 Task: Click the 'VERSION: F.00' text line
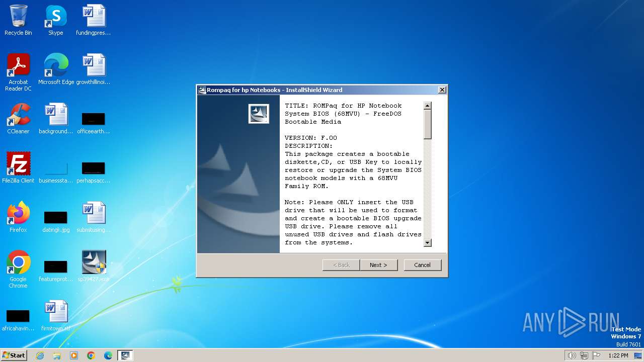(x=311, y=138)
